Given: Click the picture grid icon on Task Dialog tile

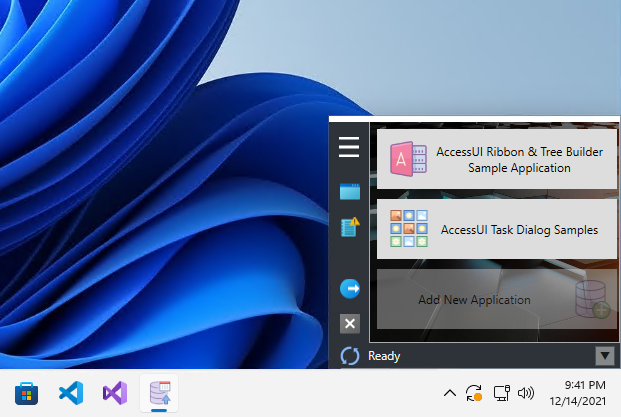Looking at the screenshot, I should pos(409,228).
